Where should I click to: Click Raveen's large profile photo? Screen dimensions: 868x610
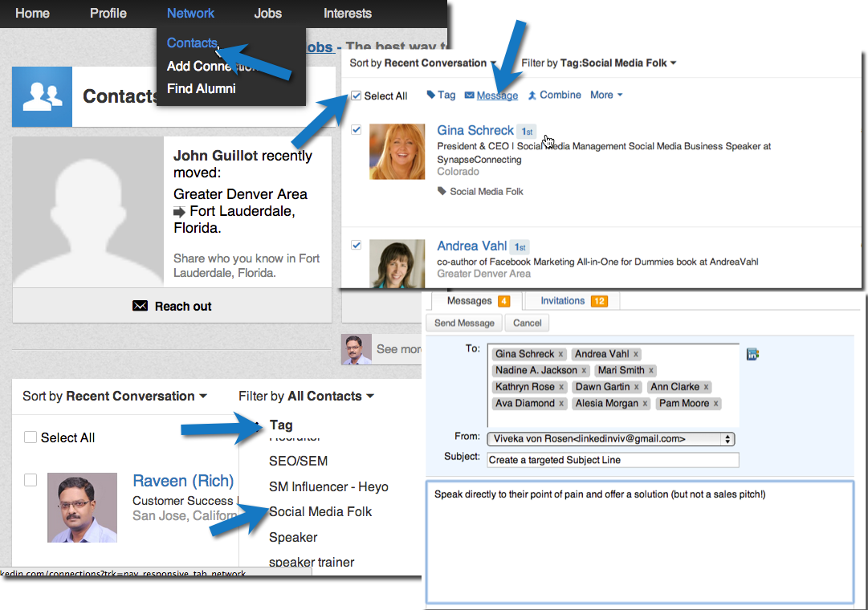(x=82, y=507)
